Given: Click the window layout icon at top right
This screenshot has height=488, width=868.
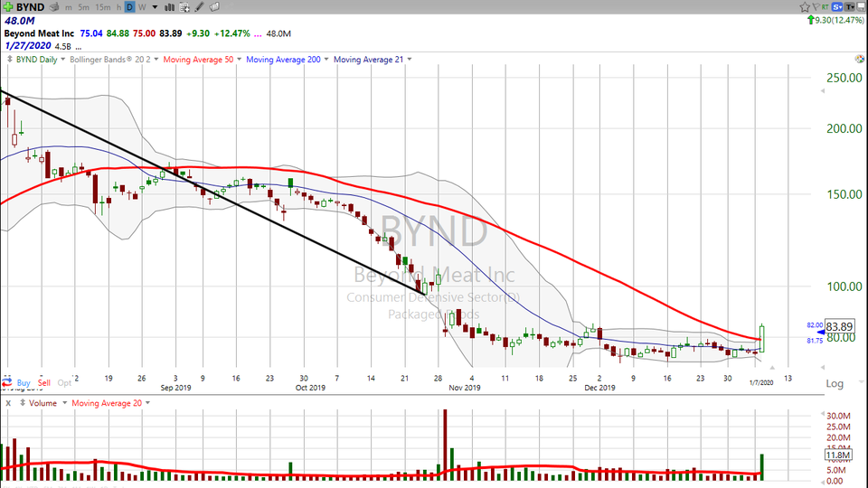Looking at the screenshot, I should [x=862, y=6].
